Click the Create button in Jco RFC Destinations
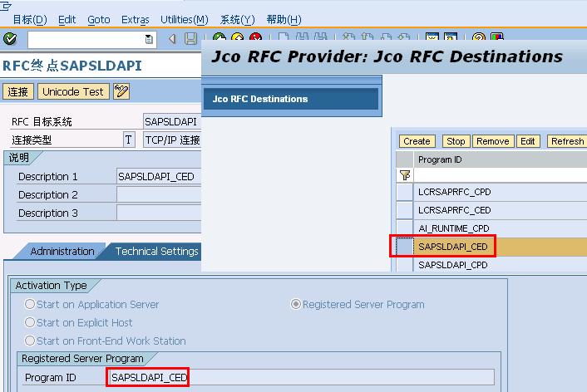 coord(417,141)
